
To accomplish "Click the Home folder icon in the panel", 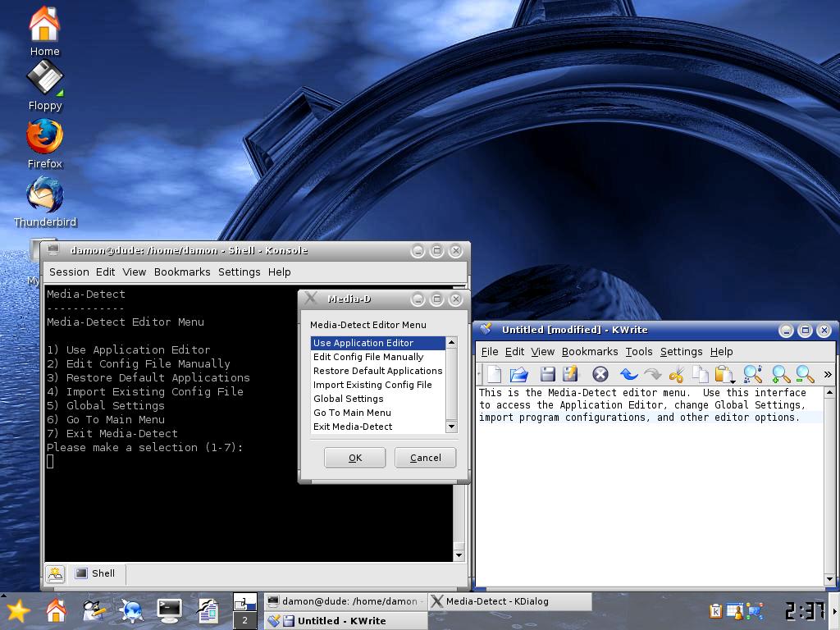I will (56, 610).
